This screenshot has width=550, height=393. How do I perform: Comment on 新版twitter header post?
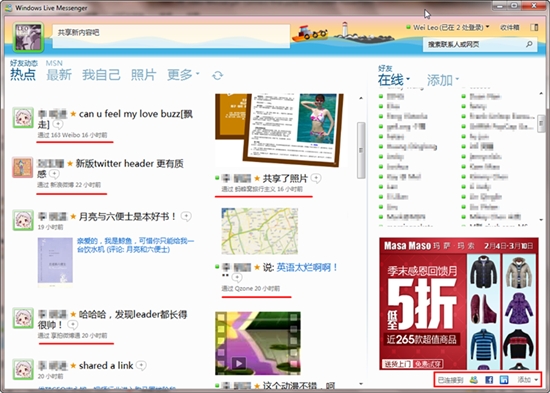click(54, 173)
